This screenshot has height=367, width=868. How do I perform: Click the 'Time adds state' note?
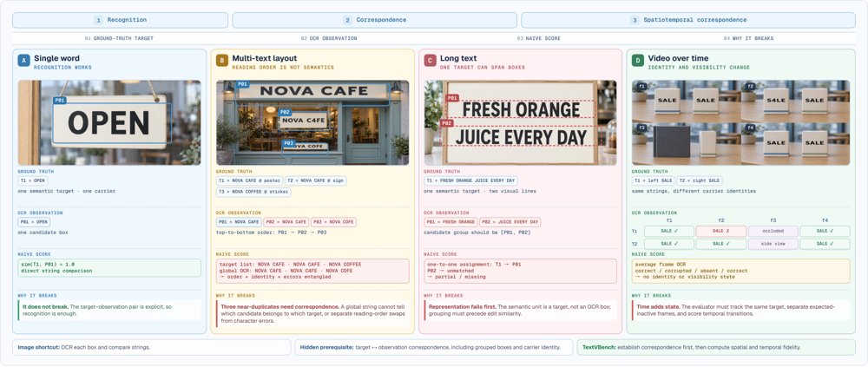coord(740,310)
